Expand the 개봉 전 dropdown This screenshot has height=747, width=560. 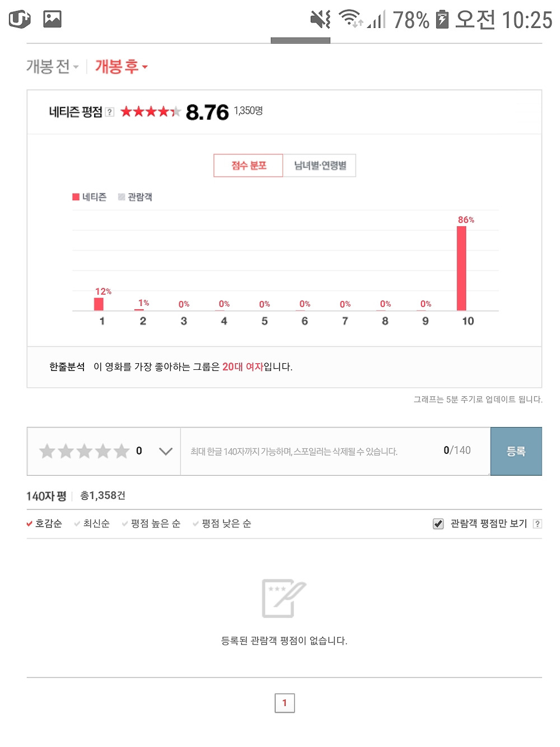point(53,67)
